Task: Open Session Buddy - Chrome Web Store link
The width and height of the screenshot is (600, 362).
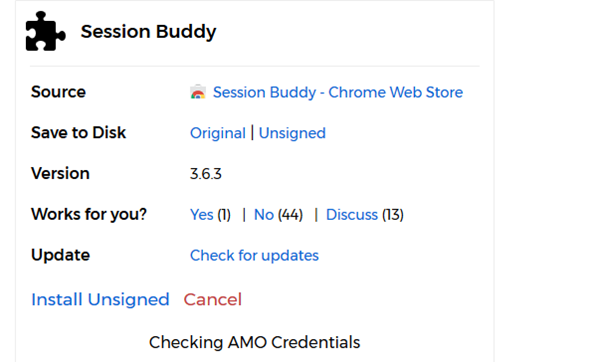Action: tap(338, 92)
